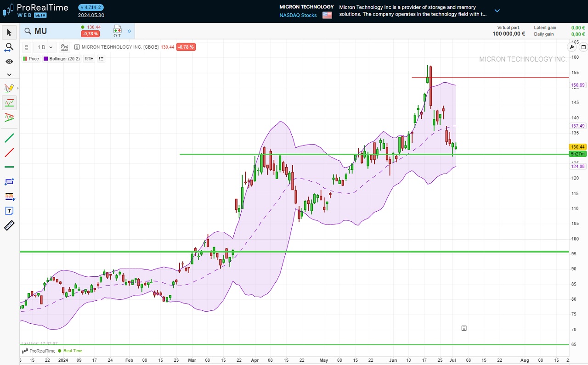Click the ProRealTime logo
This screenshot has width=588, height=365.
coord(36,10)
